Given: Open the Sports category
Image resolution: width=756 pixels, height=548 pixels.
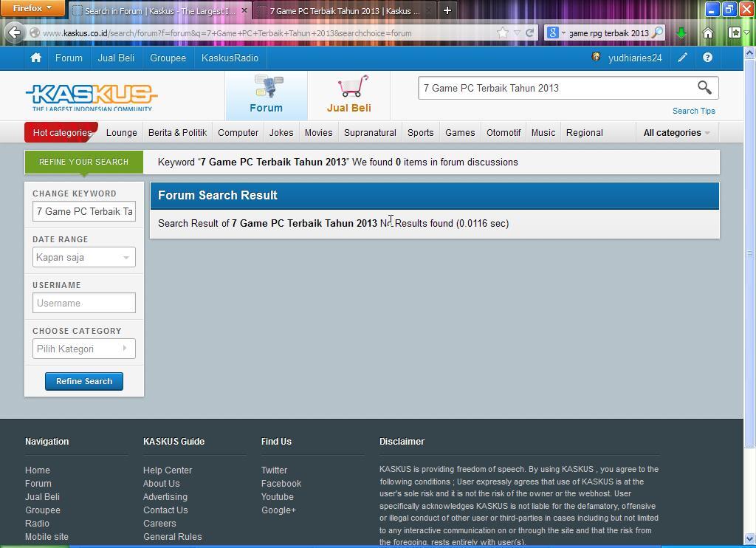Looking at the screenshot, I should click(x=420, y=133).
